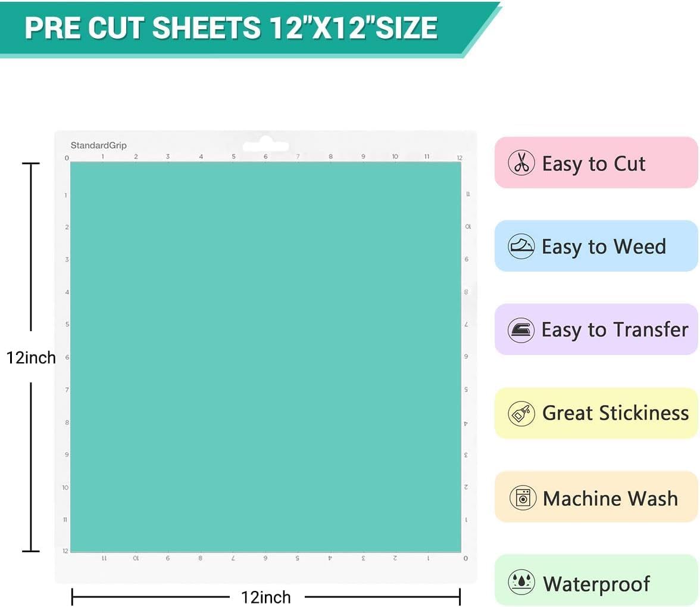Select the purple Easy to Transfer badge
Screen dimensions: 700x607
point(596,329)
